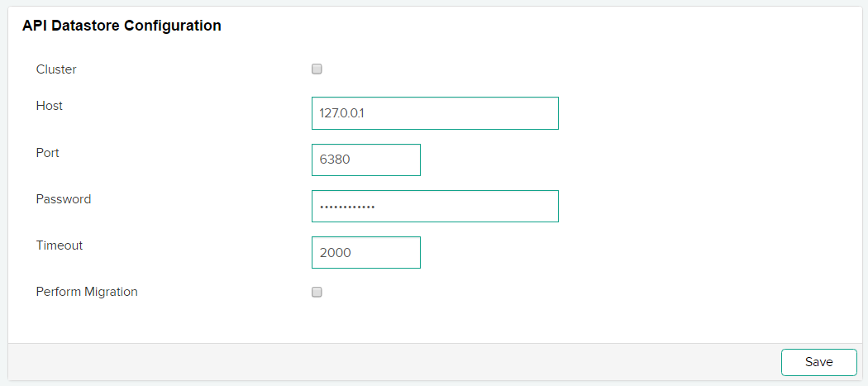Click the masked password dots
This screenshot has height=386, width=868.
point(347,207)
